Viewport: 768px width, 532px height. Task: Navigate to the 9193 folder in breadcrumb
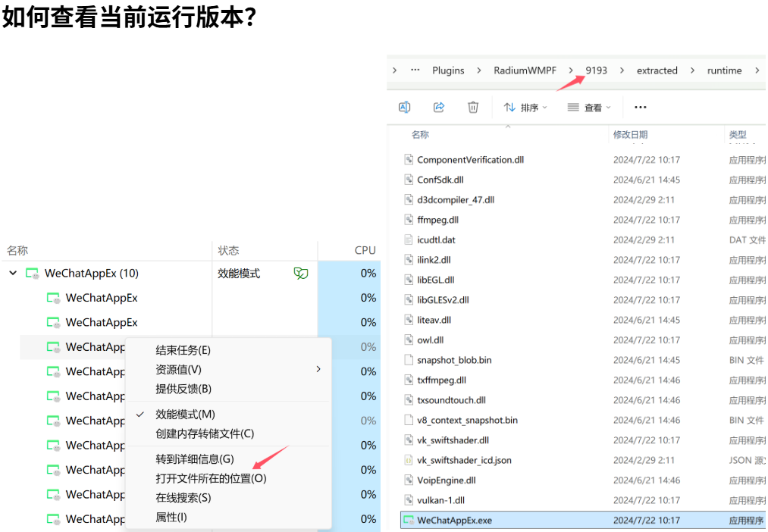596,70
